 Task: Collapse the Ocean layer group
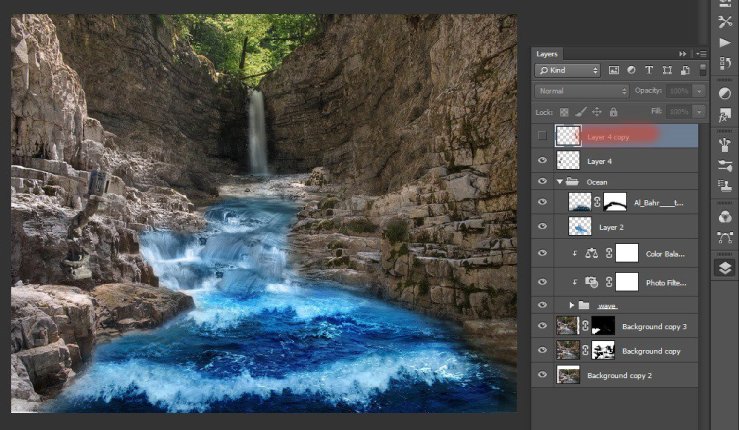tap(559, 182)
